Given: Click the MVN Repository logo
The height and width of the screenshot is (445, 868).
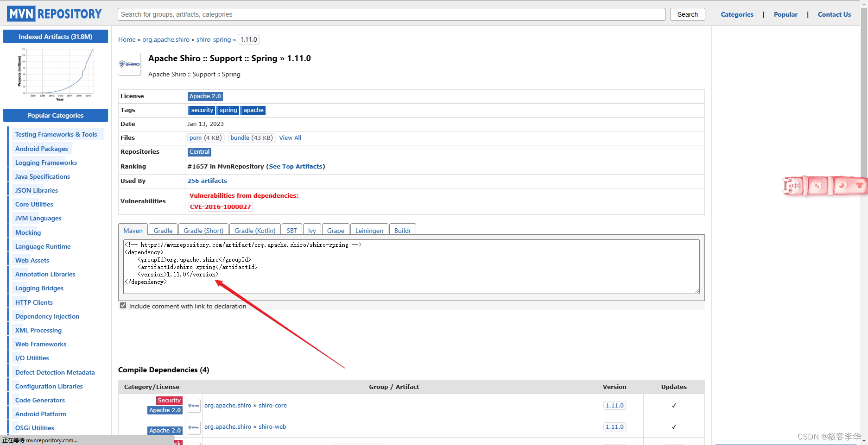Looking at the screenshot, I should [x=54, y=14].
